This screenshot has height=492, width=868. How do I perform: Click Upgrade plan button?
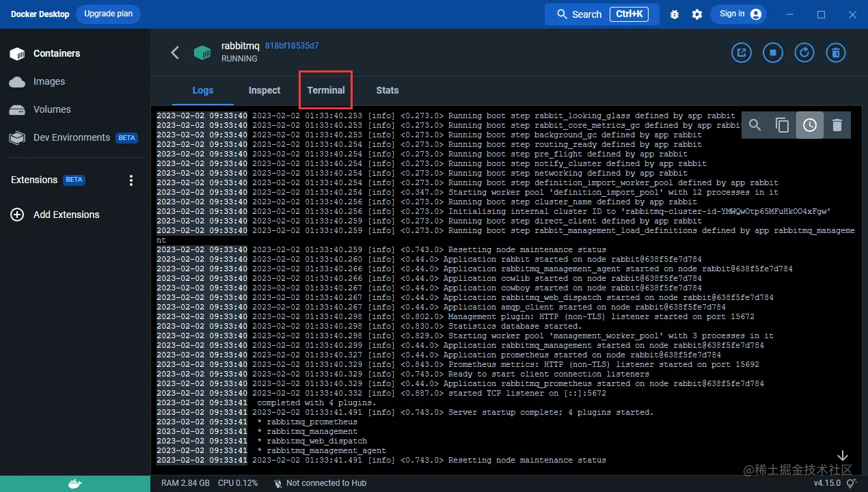tap(108, 14)
